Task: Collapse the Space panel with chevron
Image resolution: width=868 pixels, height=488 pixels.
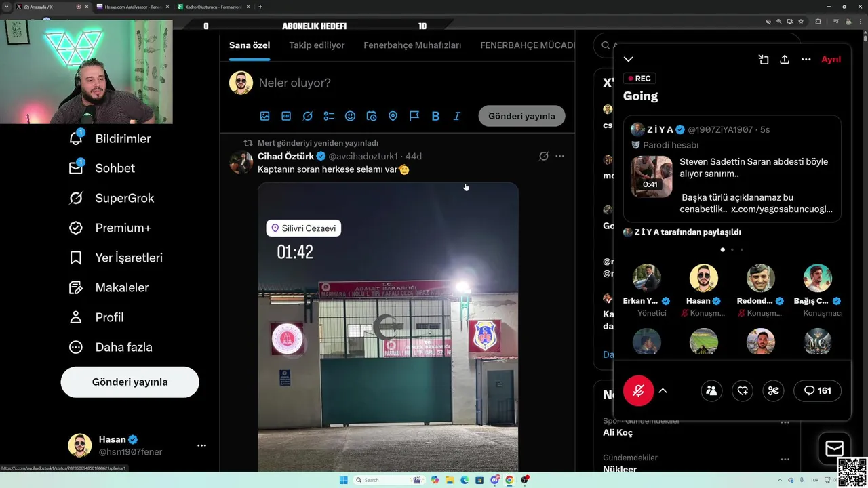Action: 628,59
